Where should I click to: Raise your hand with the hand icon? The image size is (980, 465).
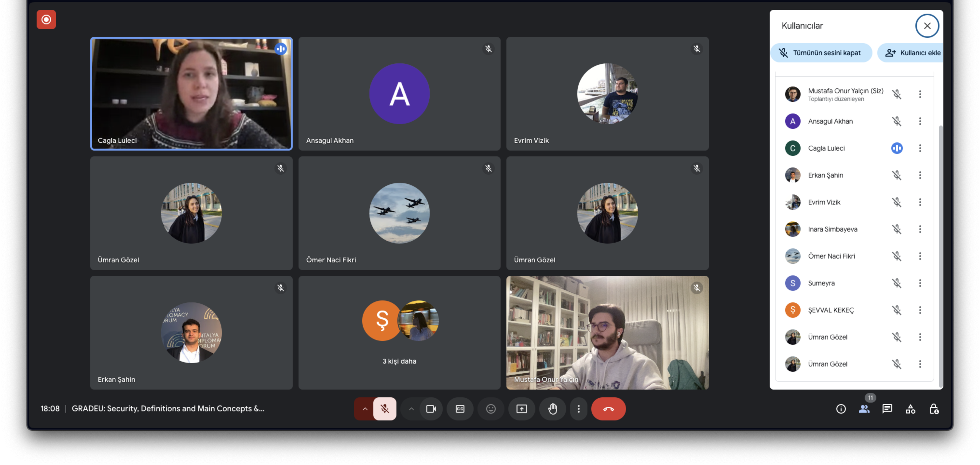pyautogui.click(x=552, y=409)
